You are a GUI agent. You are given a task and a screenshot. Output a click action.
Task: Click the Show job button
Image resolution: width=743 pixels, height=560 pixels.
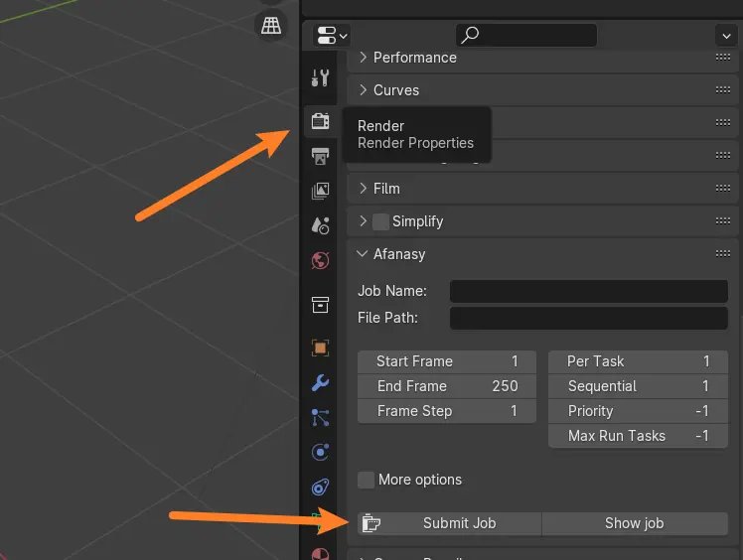click(x=635, y=523)
